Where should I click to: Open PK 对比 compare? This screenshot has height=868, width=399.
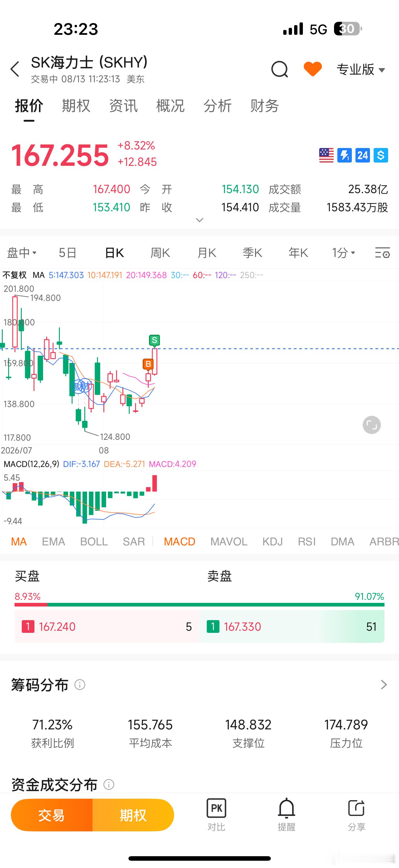[216, 815]
